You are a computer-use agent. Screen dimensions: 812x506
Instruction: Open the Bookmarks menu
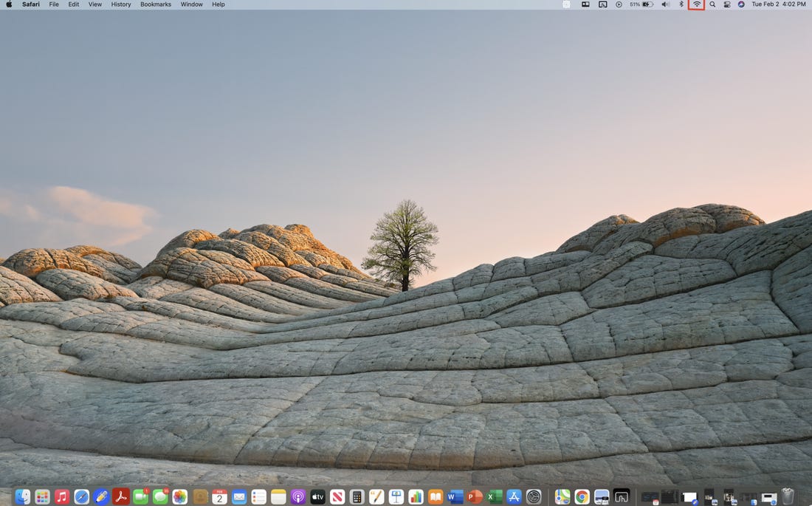click(x=155, y=4)
